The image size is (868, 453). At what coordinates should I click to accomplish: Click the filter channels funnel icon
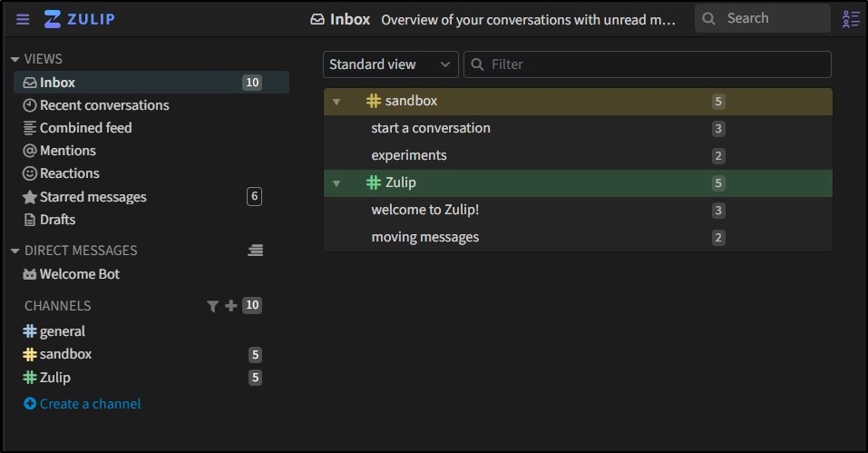[212, 306]
